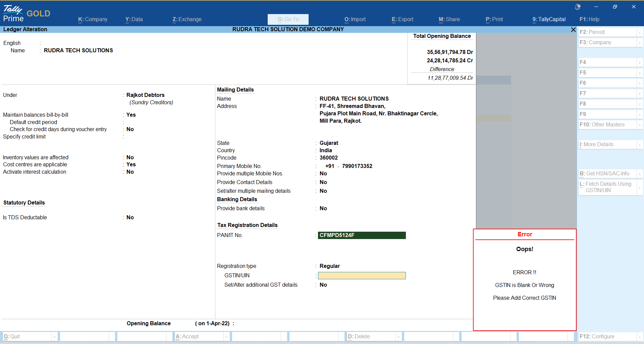
Task: Toggle Maintain balances bill-by-bill value Yes
Action: [x=131, y=115]
